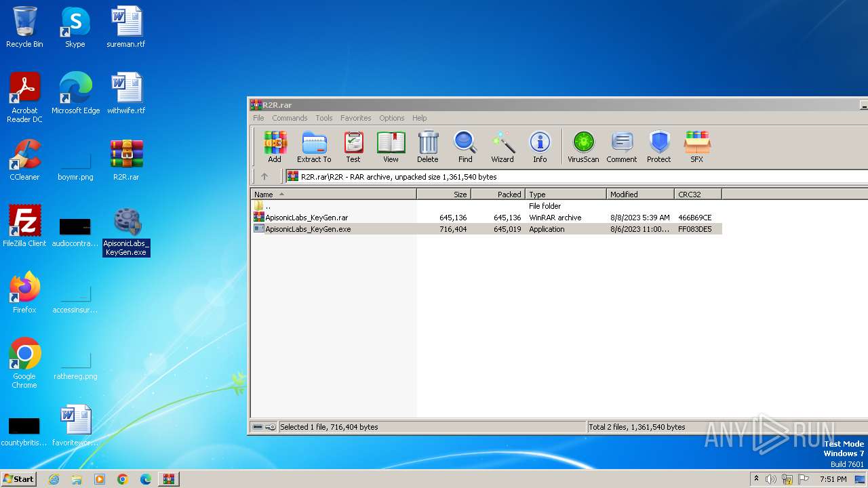Select the withwife.rtf desktop document
The width and height of the screenshot is (868, 488).
(126, 94)
